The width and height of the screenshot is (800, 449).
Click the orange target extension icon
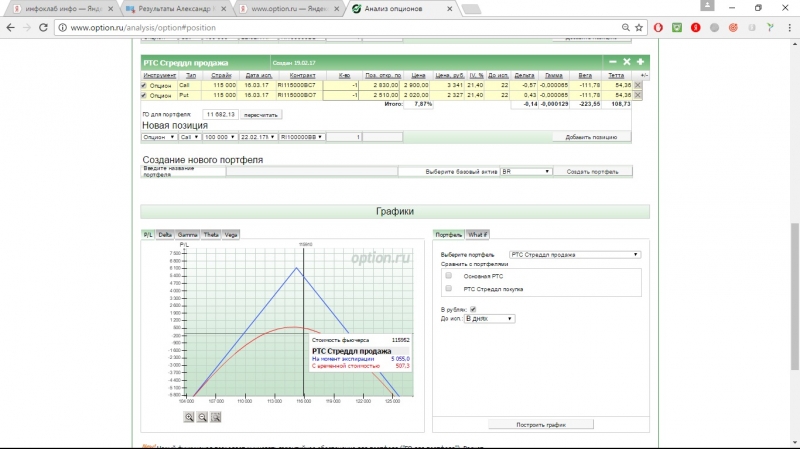pos(733,28)
